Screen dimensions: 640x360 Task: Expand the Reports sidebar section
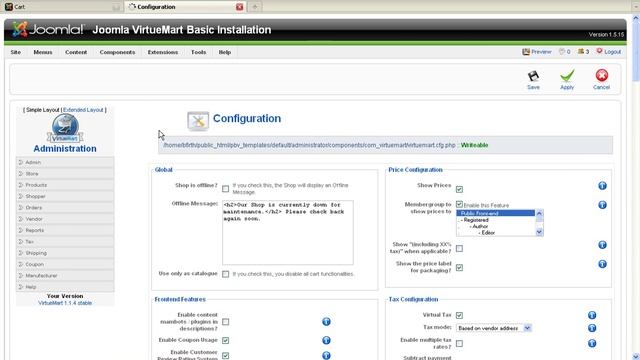click(65, 230)
